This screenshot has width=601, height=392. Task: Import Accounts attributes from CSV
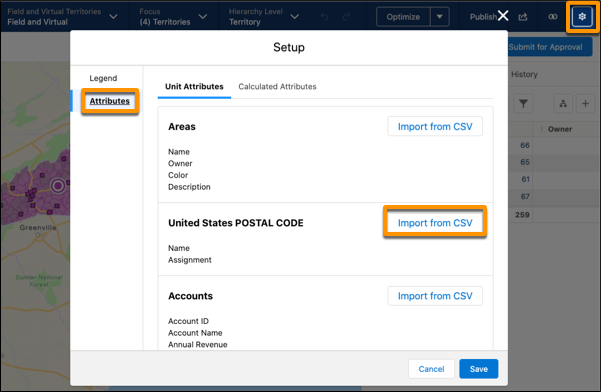[x=435, y=296]
